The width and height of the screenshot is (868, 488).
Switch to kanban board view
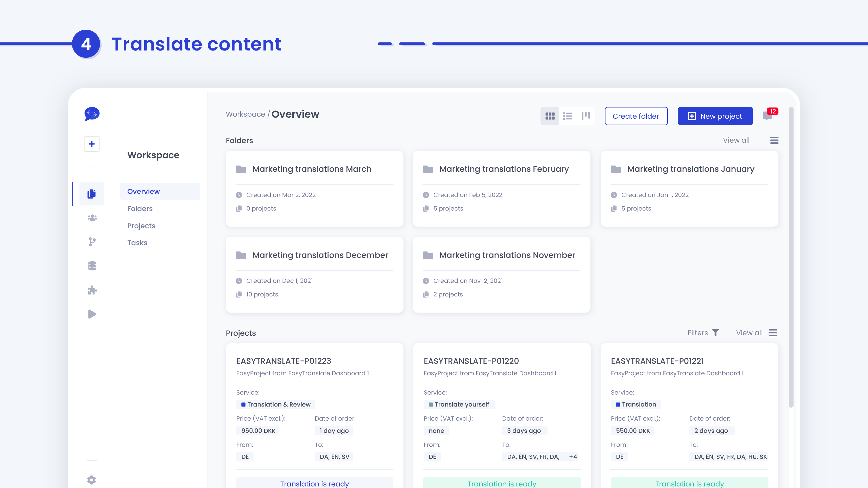[586, 116]
